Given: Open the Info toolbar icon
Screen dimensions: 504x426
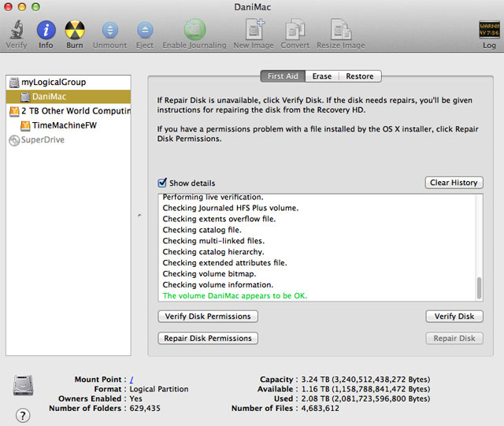Looking at the screenshot, I should (46, 30).
